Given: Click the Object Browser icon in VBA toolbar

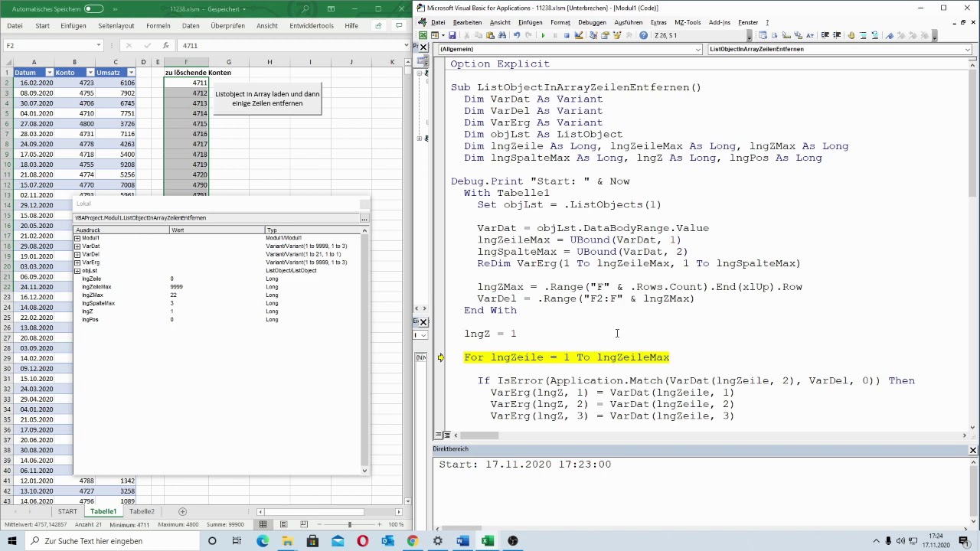Looking at the screenshot, I should click(x=616, y=35).
